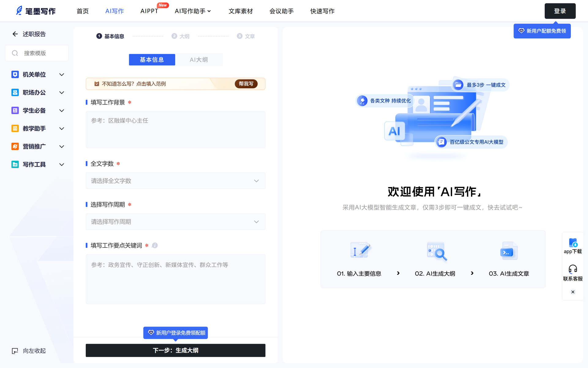Close the floating side widget

(x=573, y=292)
